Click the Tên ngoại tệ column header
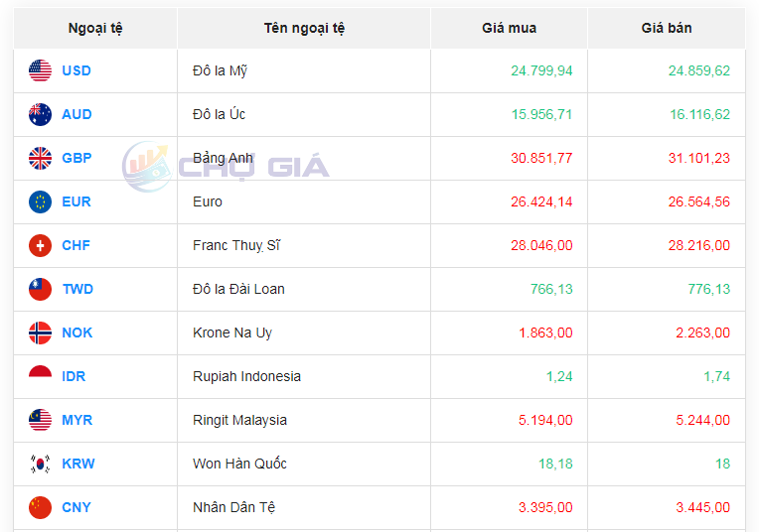The image size is (759, 532). point(304,28)
